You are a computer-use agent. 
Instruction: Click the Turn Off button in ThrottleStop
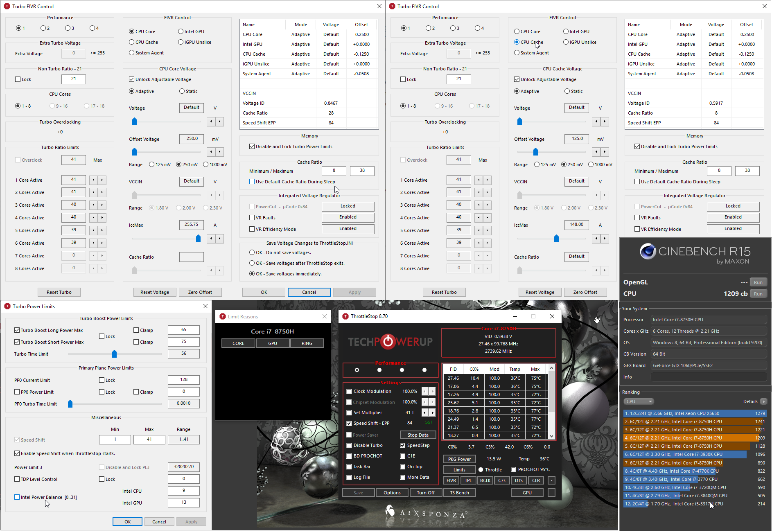426,493
